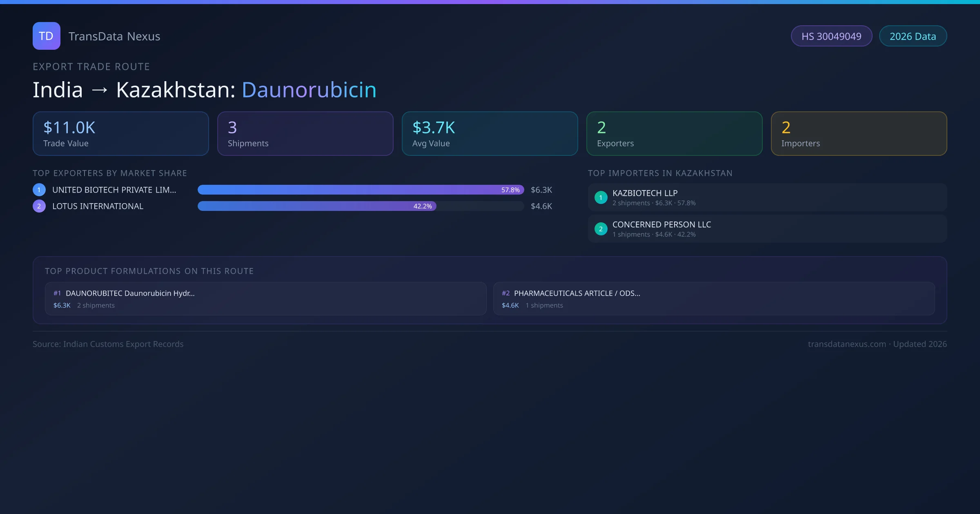Click the rank 2 badge for Lotus International
This screenshot has height=514, width=980.
click(x=39, y=206)
